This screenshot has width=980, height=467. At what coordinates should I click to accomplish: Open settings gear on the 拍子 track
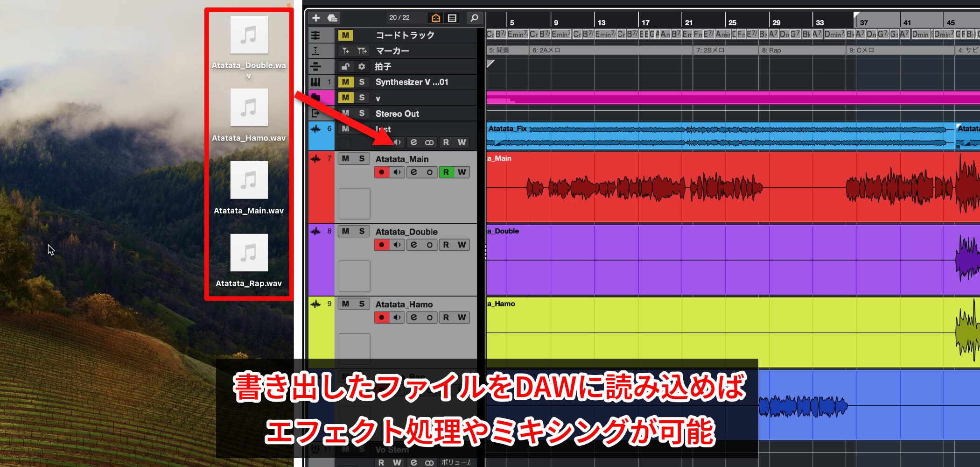pyautogui.click(x=362, y=66)
